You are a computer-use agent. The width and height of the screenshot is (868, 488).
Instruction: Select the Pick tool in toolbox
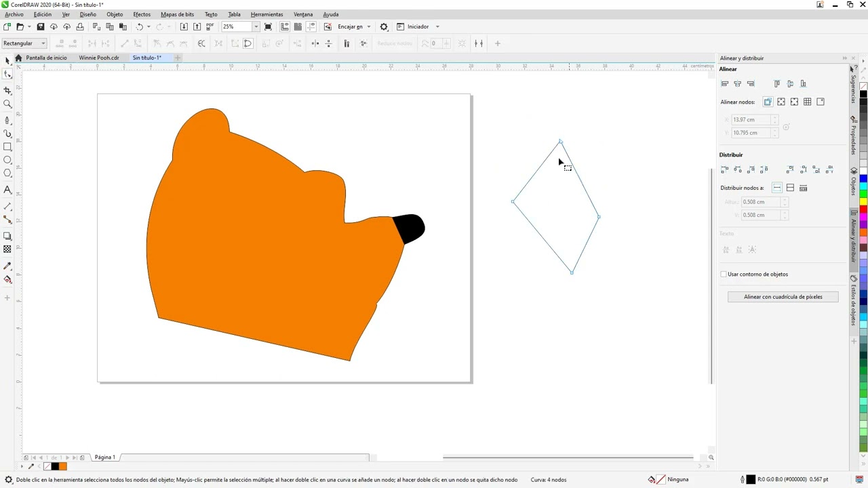[x=7, y=61]
